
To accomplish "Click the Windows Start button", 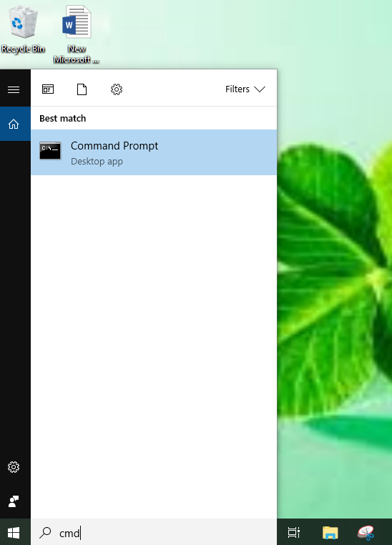I will coord(14,532).
